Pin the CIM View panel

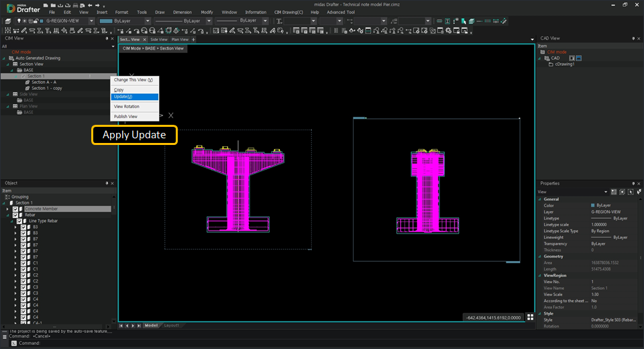tap(107, 38)
